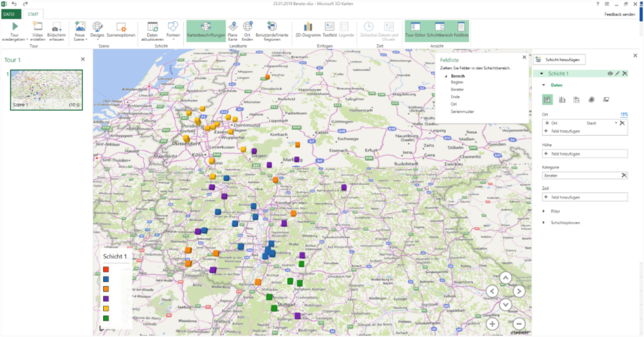Rename Schicht 1 with pencil icon
The height and width of the screenshot is (337, 644).
tap(618, 73)
